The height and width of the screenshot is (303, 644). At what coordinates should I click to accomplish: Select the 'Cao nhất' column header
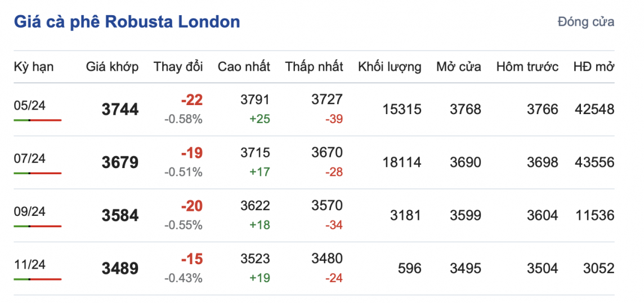[244, 67]
